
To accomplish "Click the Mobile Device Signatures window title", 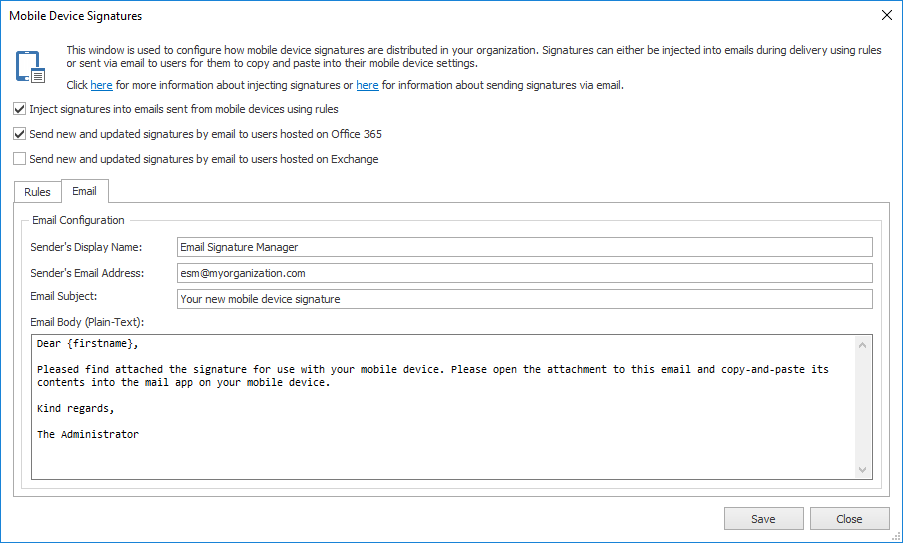I will tap(75, 16).
